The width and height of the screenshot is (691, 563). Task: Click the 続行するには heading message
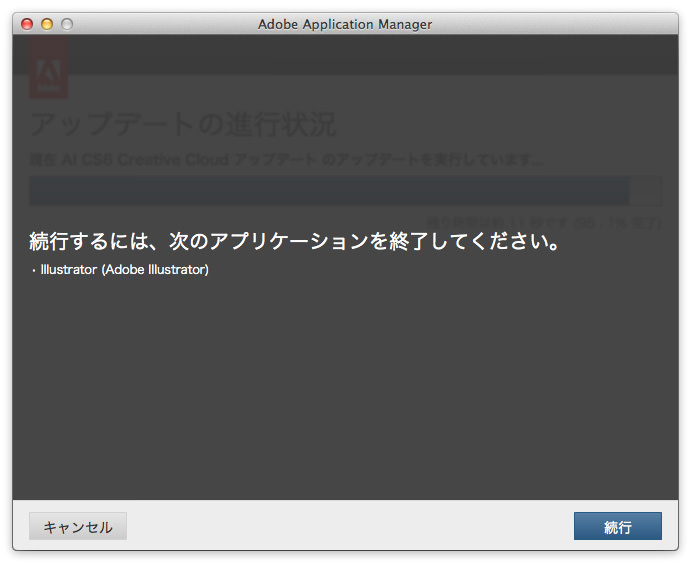(x=294, y=241)
